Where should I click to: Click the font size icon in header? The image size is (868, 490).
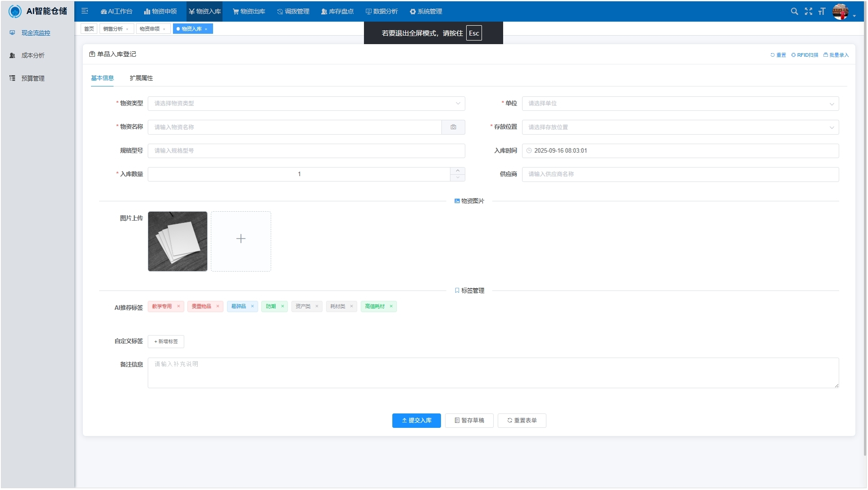[x=822, y=11]
